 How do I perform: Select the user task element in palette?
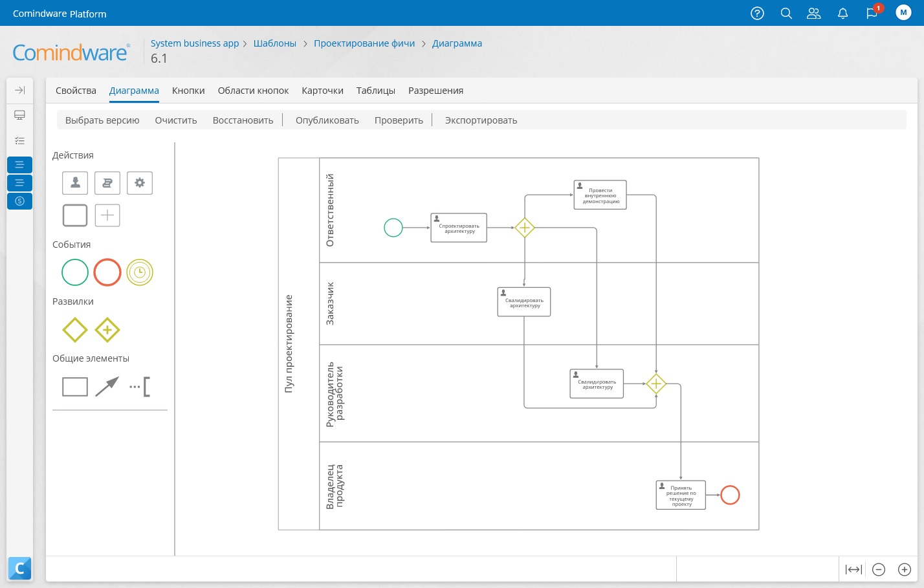pyautogui.click(x=75, y=183)
